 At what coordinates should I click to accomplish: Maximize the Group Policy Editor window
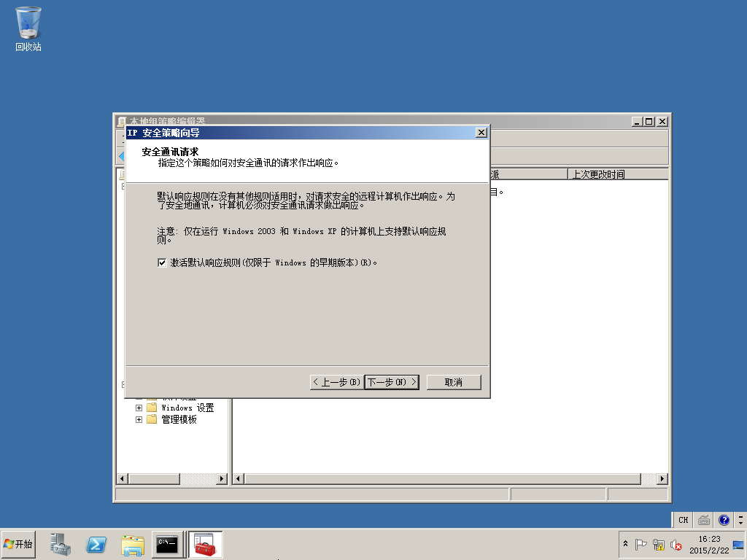click(x=649, y=122)
